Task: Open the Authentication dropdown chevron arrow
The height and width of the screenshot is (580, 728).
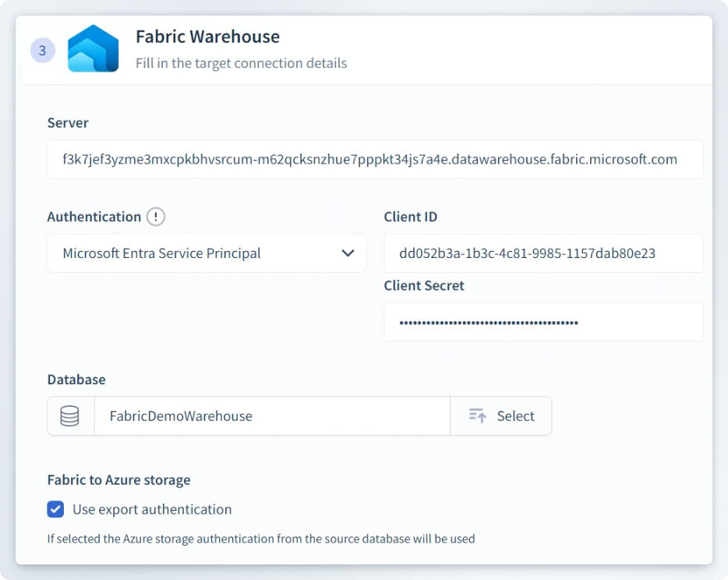Action: 348,253
